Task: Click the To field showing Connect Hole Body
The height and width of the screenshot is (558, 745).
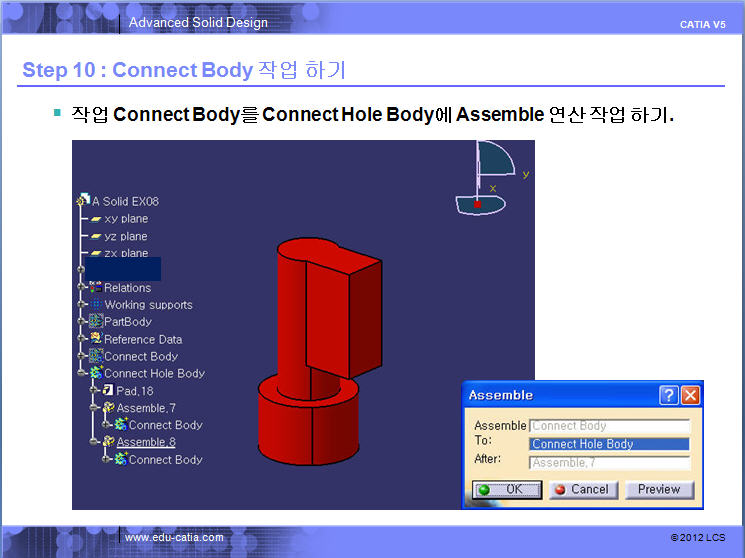Action: pyautogui.click(x=609, y=444)
